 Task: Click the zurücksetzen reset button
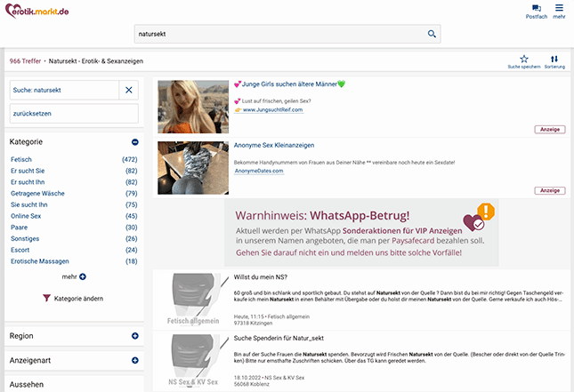click(x=74, y=113)
